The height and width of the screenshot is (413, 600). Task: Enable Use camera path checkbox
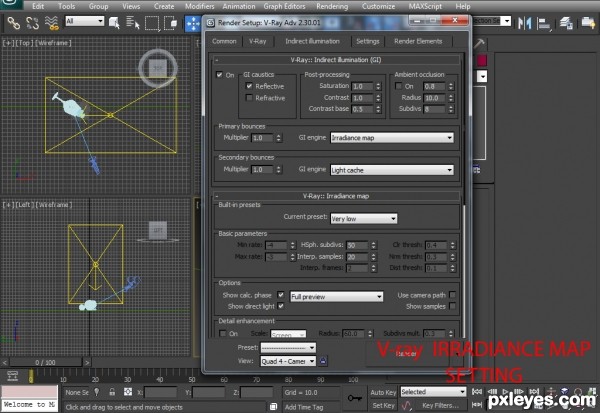coord(452,295)
